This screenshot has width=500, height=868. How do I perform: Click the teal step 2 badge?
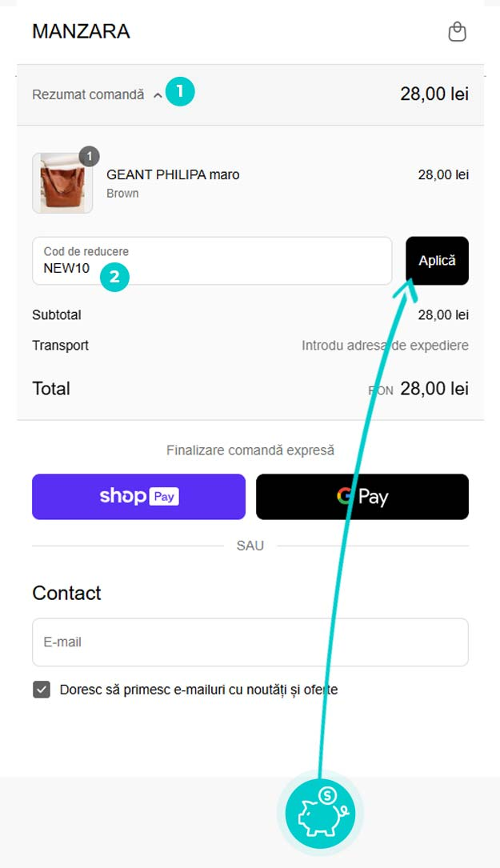(x=114, y=277)
